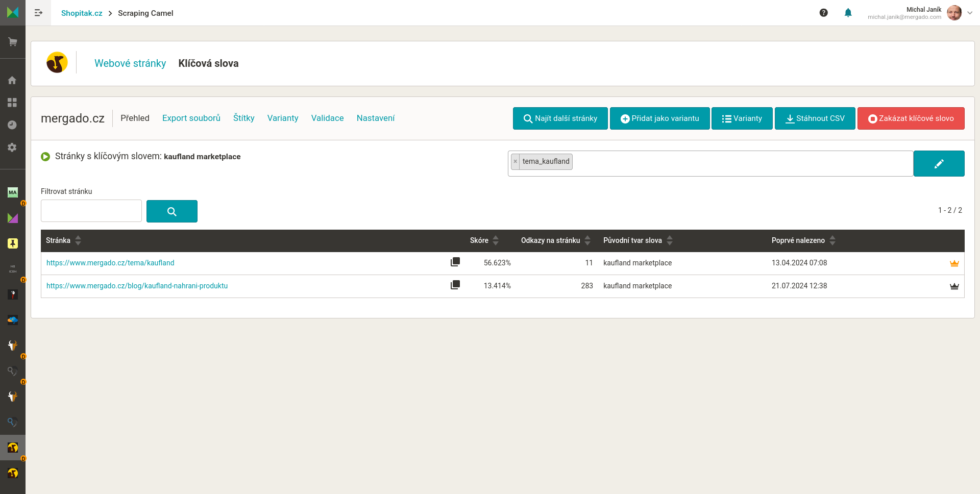Open the notifications bell
Image resolution: width=980 pixels, height=494 pixels.
point(848,13)
